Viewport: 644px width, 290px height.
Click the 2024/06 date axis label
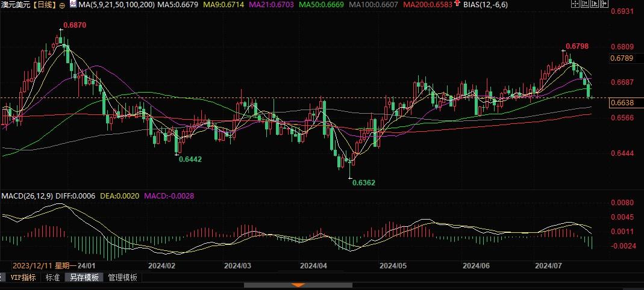click(x=476, y=265)
